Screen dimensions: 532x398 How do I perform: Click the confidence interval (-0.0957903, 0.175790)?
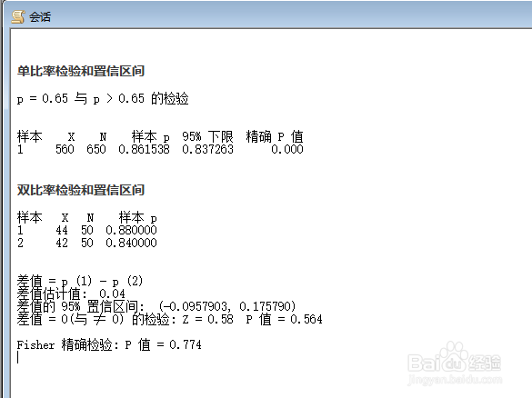pyautogui.click(x=227, y=306)
